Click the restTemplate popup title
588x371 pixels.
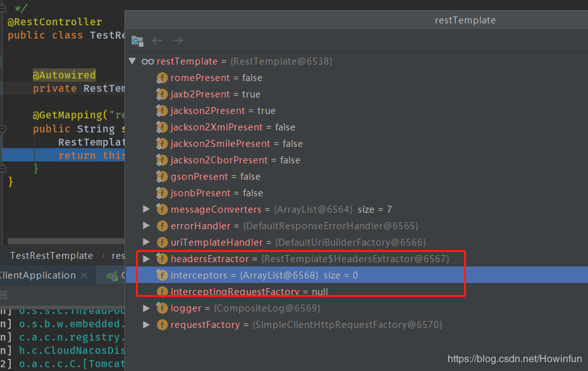[x=465, y=20]
